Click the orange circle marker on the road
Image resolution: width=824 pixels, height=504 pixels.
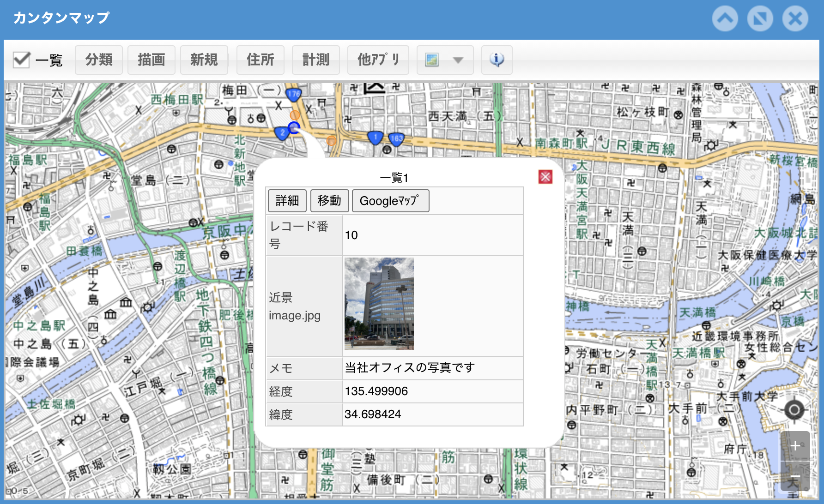point(331,141)
